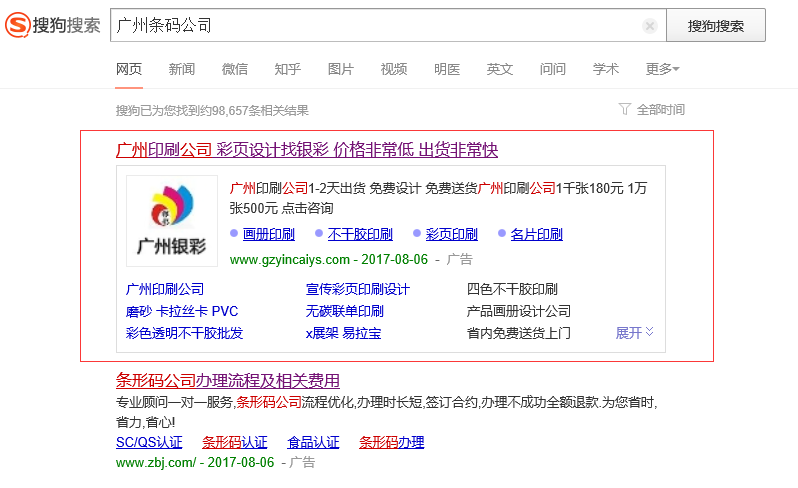Switch to the 图片 tab

coord(340,69)
